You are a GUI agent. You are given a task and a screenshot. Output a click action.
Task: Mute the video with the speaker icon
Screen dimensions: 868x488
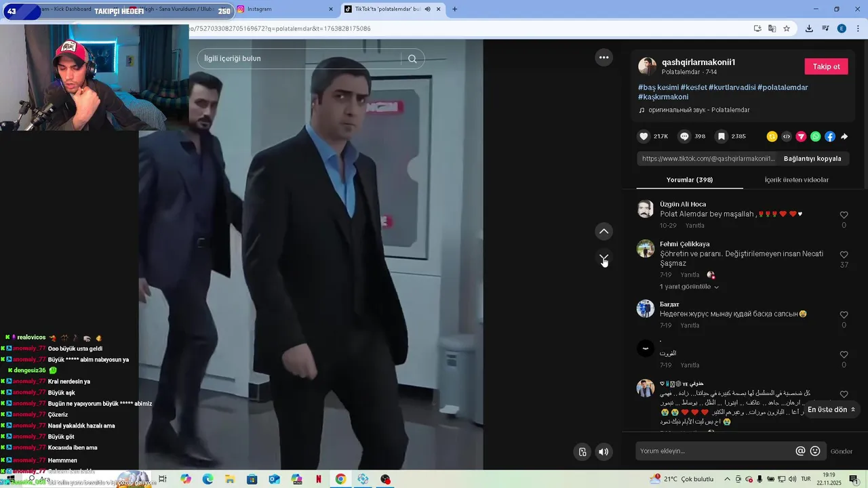point(604,451)
